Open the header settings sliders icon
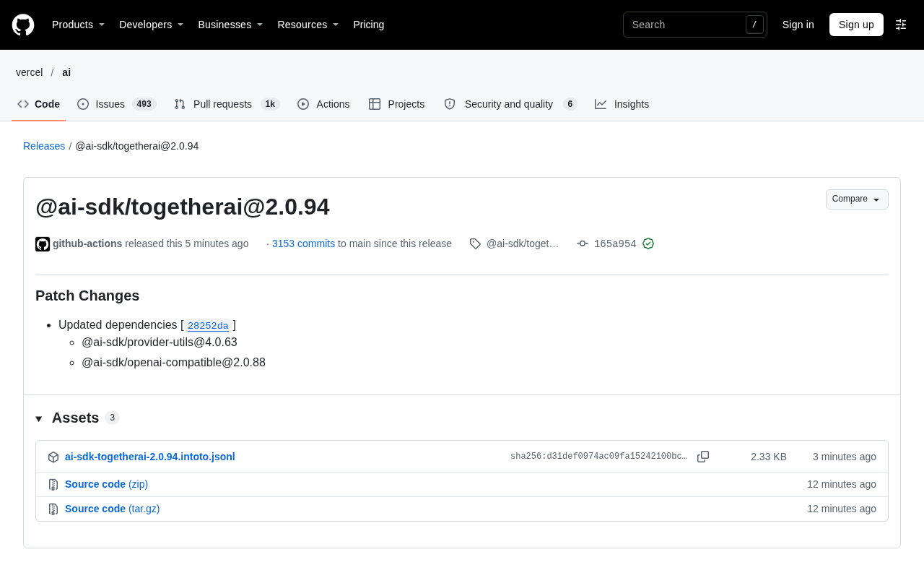924x578 pixels. pos(901,25)
